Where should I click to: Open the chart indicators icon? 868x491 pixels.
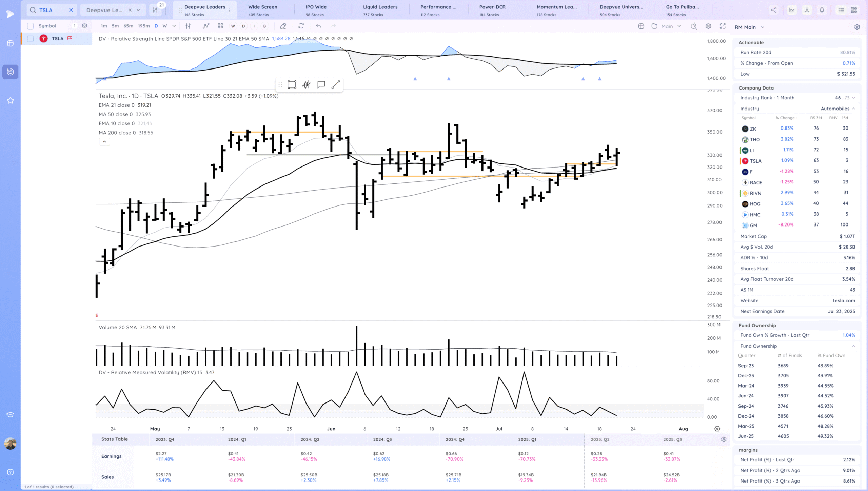coord(206,26)
